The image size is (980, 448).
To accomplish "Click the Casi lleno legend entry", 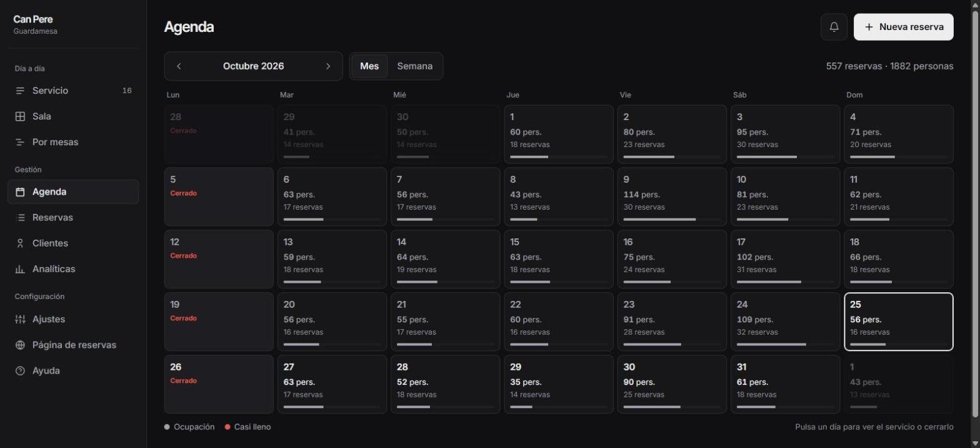I will click(248, 427).
